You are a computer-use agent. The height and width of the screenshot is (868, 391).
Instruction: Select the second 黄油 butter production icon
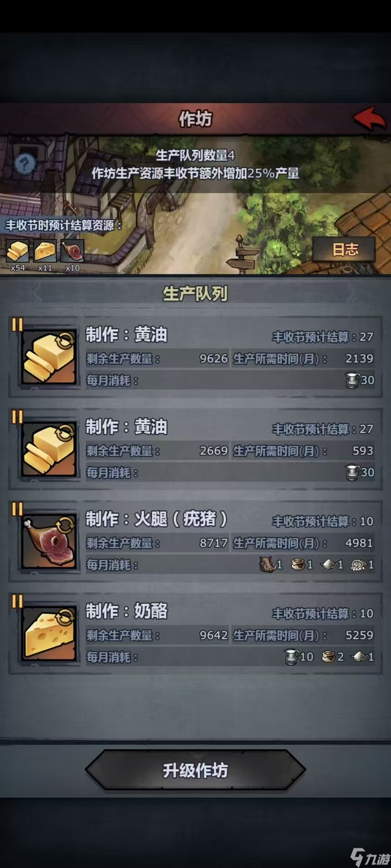(49, 450)
